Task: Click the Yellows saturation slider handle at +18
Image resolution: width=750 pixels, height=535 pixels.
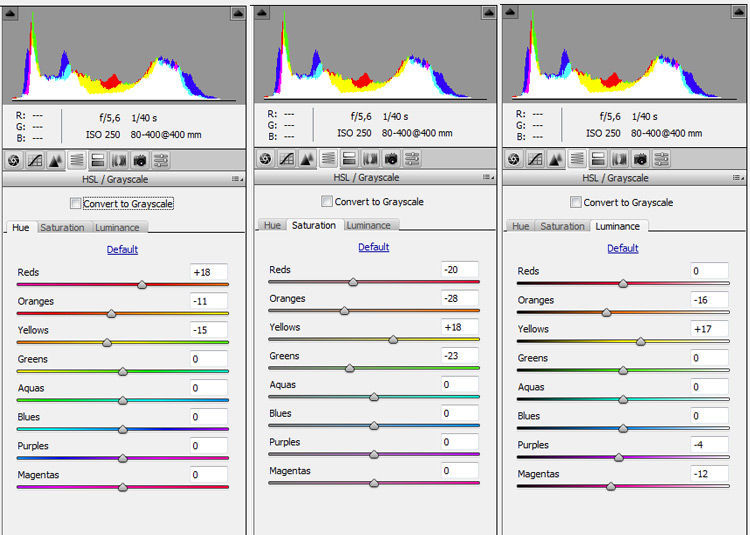Action: (x=393, y=340)
